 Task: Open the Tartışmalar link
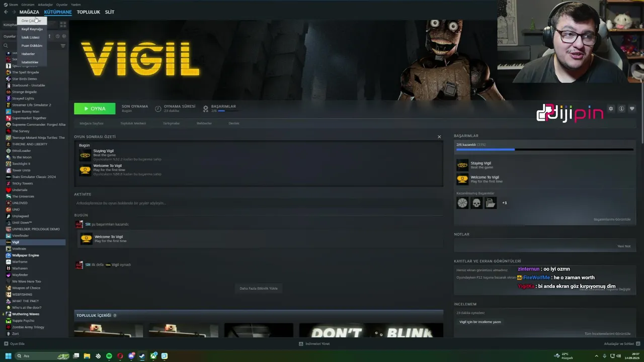point(171,123)
